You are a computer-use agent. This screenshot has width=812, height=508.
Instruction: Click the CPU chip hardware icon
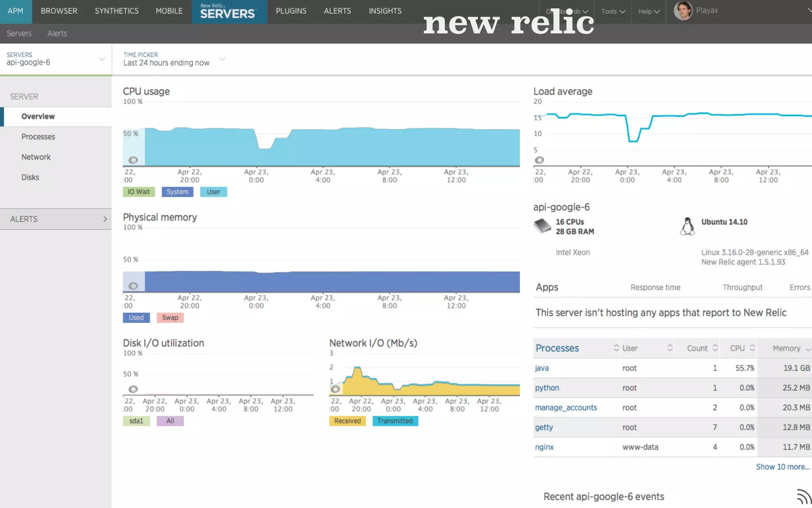[542, 226]
